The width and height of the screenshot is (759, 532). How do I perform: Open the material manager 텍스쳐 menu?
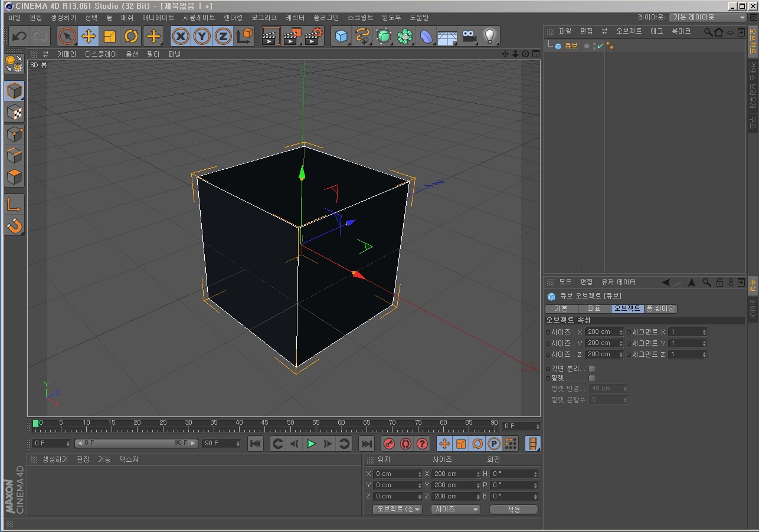pyautogui.click(x=129, y=459)
